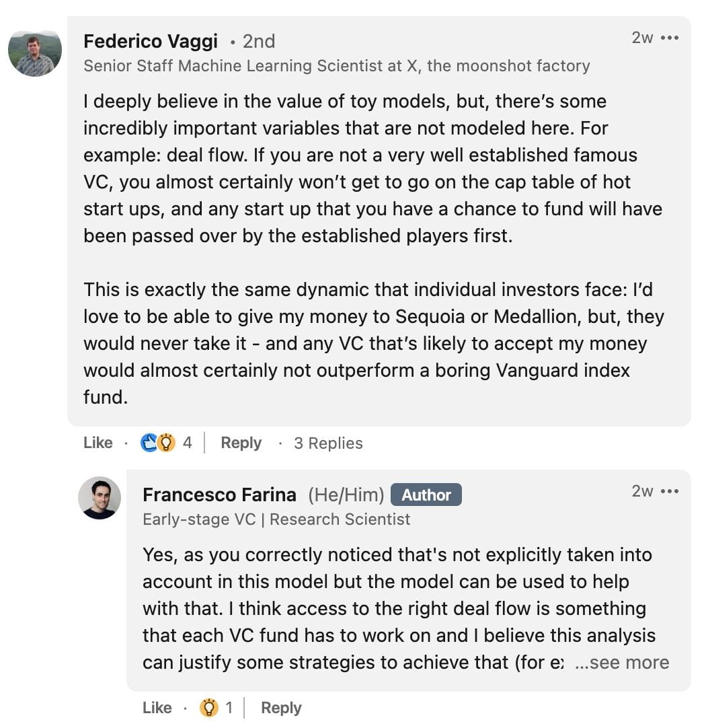This screenshot has width=706, height=728.
Task: Click the 2w timestamp on Federico's comment
Action: coord(642,38)
